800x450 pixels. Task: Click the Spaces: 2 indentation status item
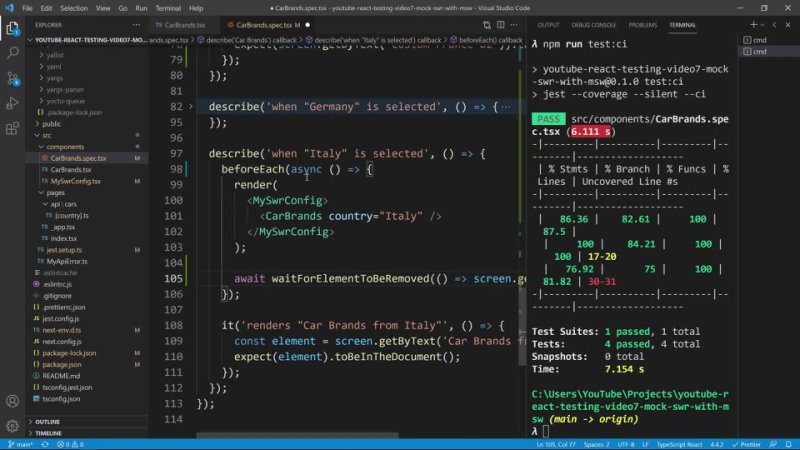pos(596,444)
